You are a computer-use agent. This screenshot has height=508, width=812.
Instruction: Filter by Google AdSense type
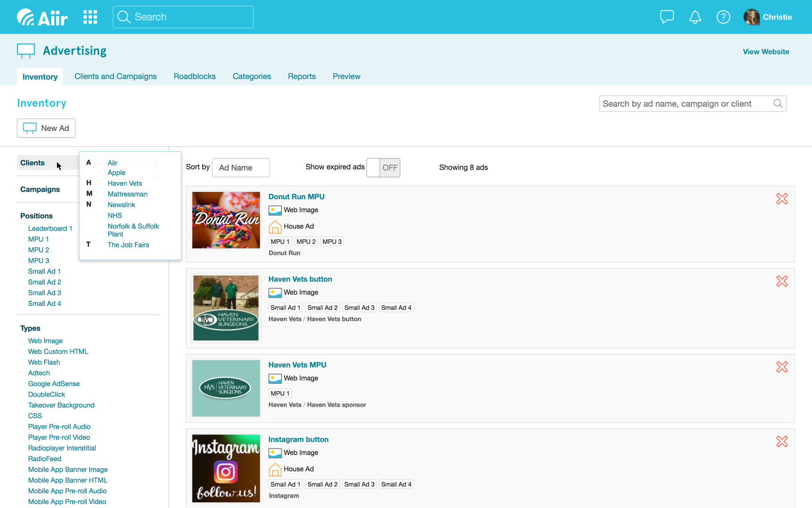[x=54, y=384]
